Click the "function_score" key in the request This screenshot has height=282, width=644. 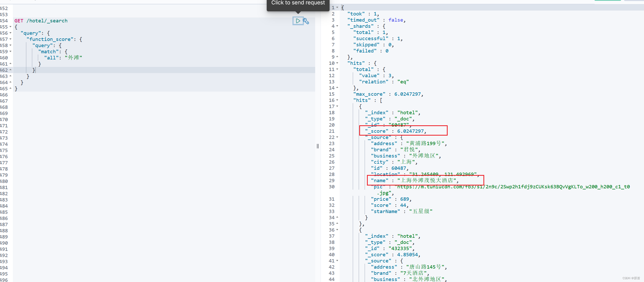(x=50, y=39)
